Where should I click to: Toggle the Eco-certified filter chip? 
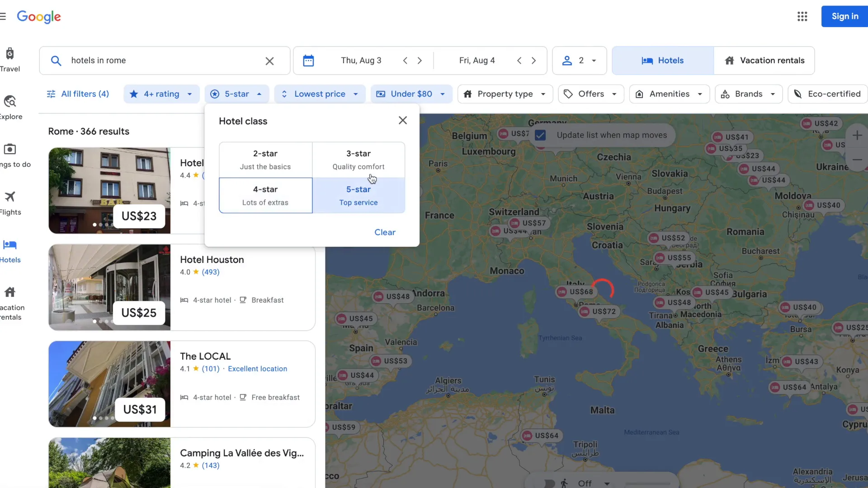coord(828,94)
